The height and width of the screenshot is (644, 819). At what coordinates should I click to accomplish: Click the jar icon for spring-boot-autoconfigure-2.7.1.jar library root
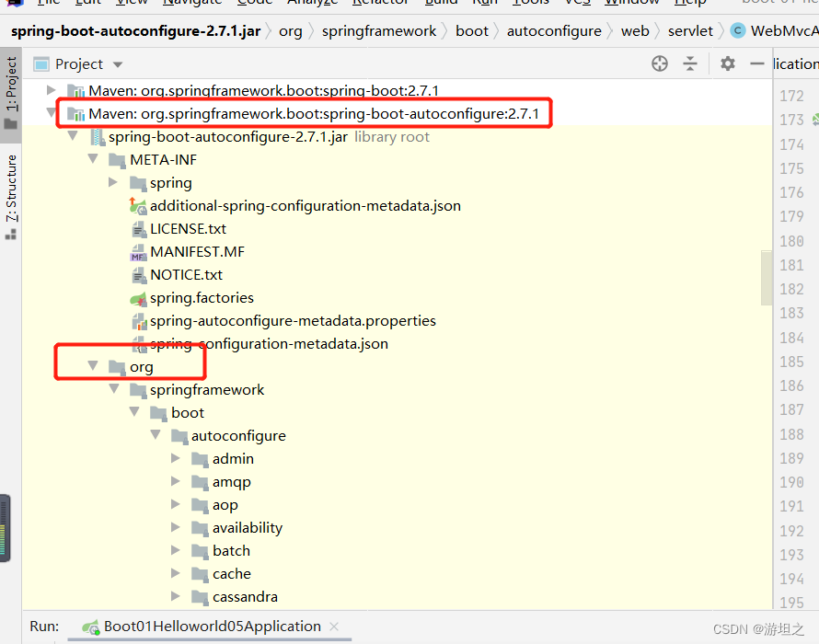click(x=96, y=136)
